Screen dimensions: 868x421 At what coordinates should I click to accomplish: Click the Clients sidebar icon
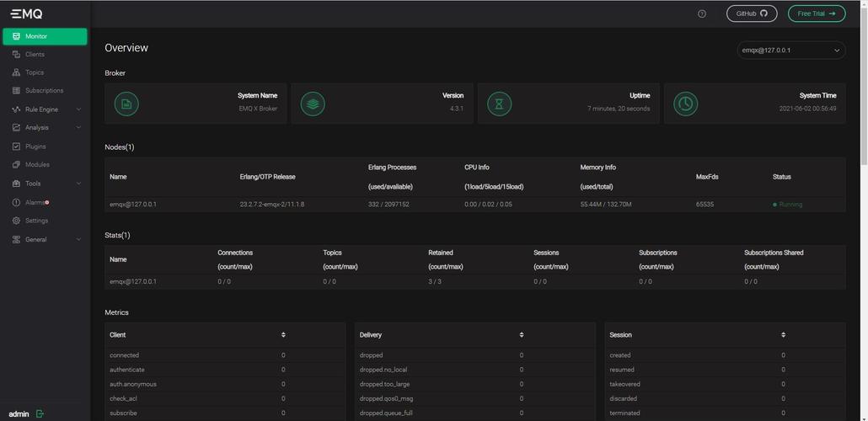pos(16,54)
